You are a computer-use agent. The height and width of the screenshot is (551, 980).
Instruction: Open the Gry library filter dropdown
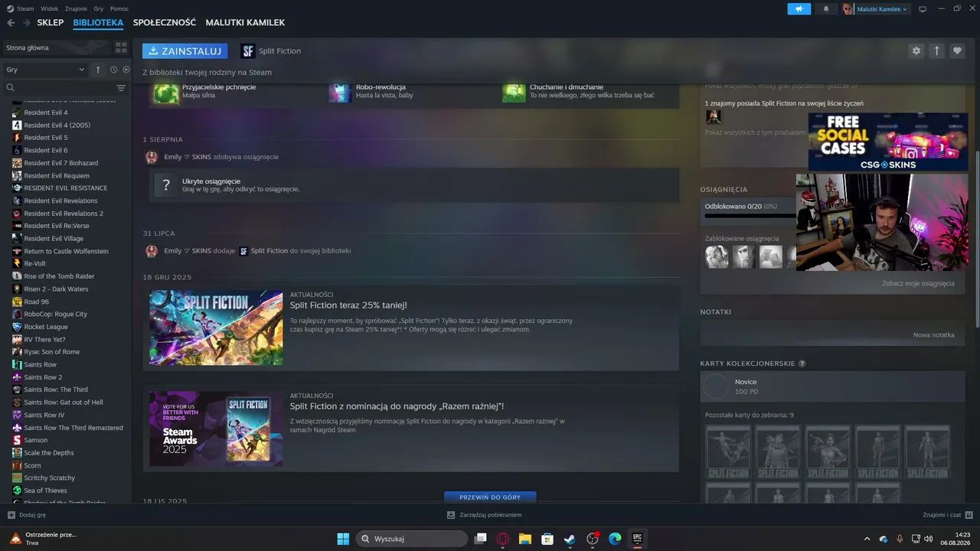click(45, 70)
